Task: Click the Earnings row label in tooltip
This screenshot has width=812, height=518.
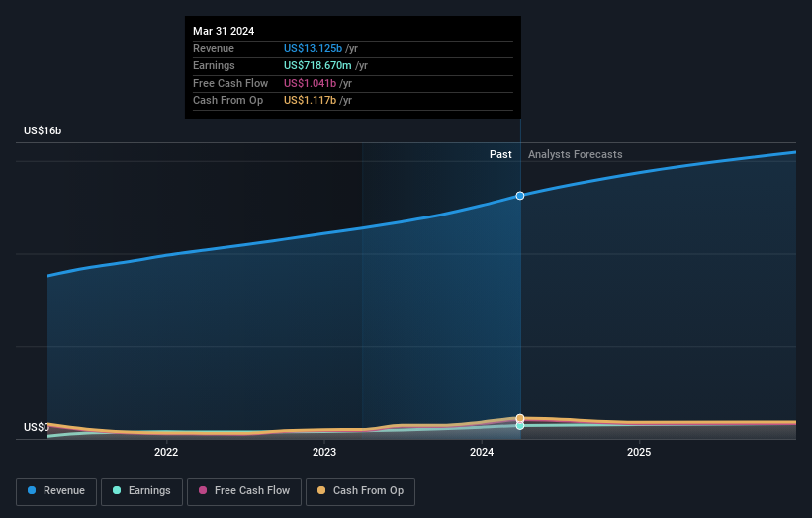Action: pyautogui.click(x=214, y=65)
